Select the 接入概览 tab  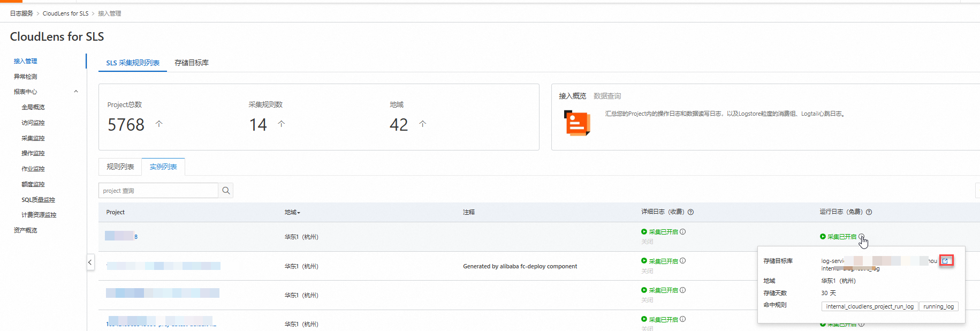point(573,96)
